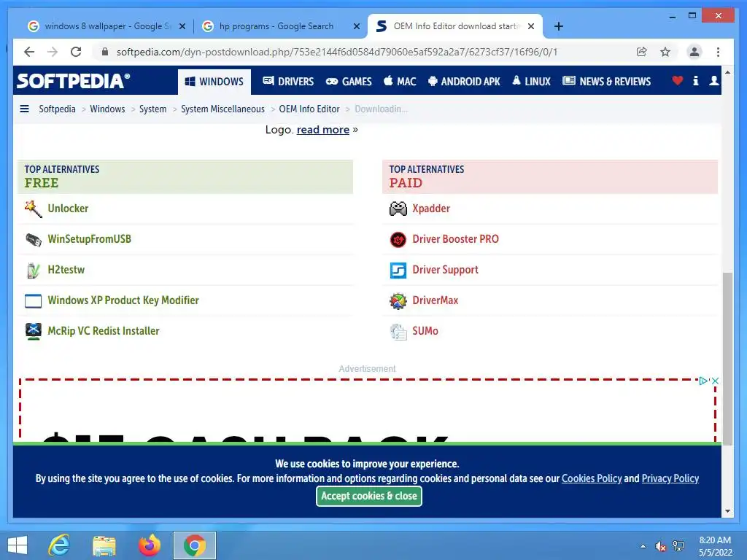Click Softpedia breadcrumb link

click(x=57, y=109)
